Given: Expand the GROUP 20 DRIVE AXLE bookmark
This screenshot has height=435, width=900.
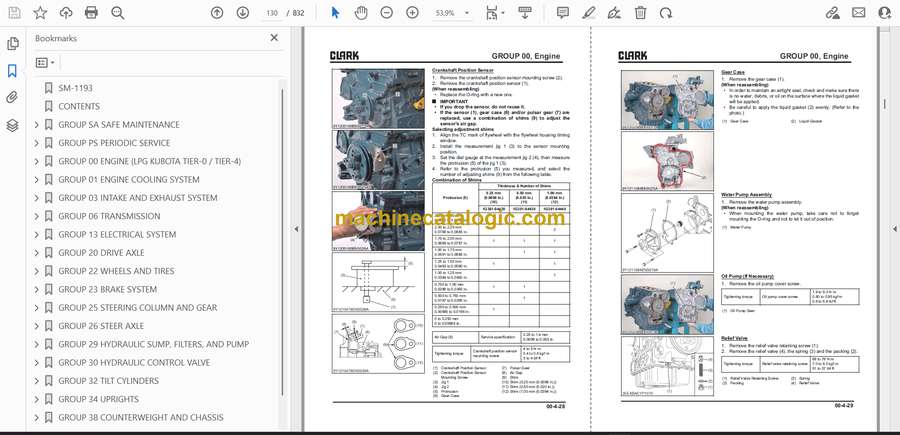Looking at the screenshot, I should click(x=36, y=253).
